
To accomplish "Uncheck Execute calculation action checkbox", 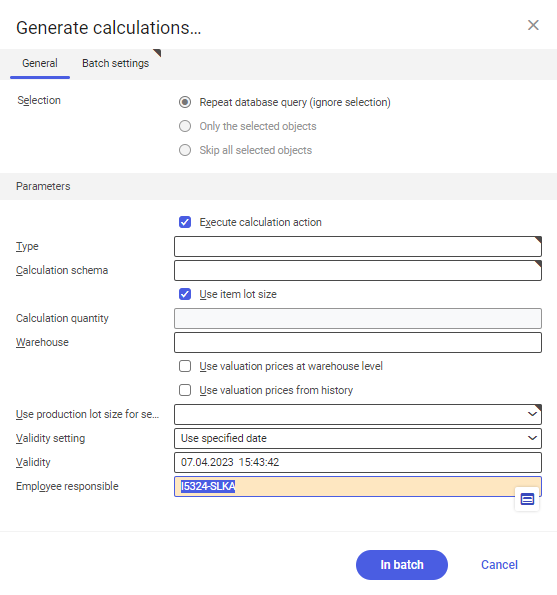I will pyautogui.click(x=185, y=222).
